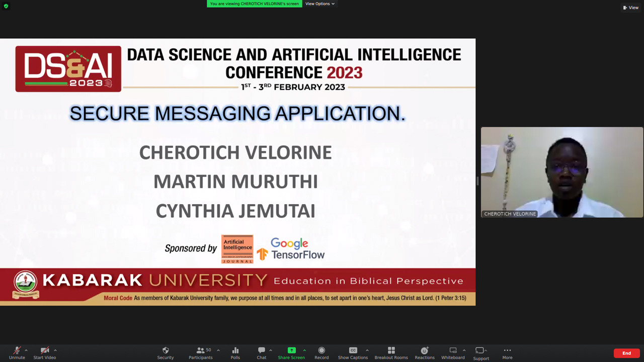Expand video options caret next to Start Video
The width and height of the screenshot is (644, 362).
point(55,350)
